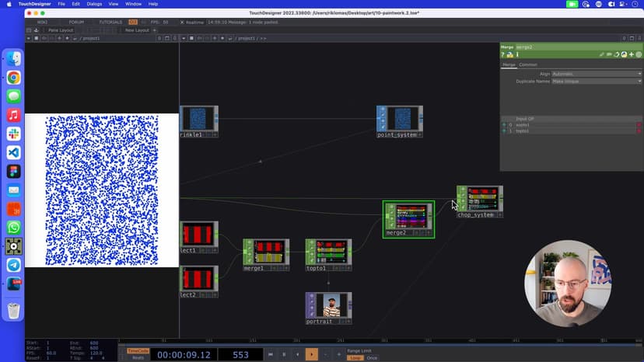Switch timeline display to Beats
This screenshot has width=644, height=362.
tap(137, 357)
